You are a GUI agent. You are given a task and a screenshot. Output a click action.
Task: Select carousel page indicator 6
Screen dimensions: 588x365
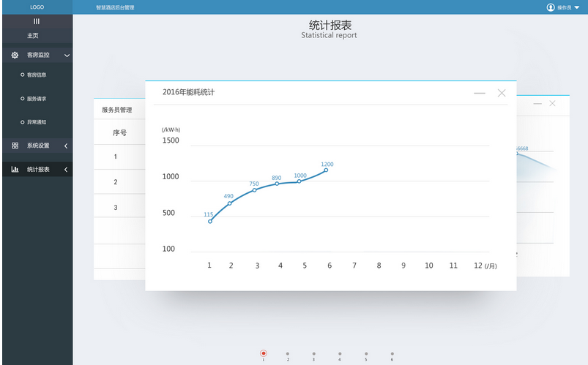coord(392,353)
